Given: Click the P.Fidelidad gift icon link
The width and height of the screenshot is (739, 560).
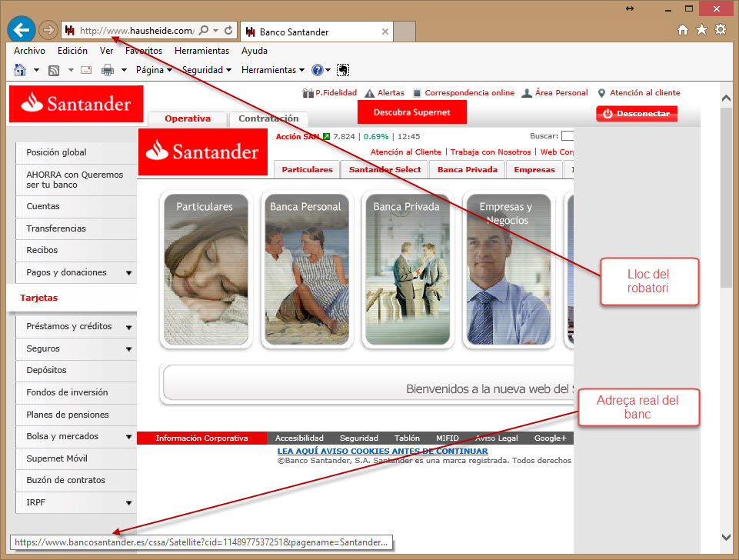Looking at the screenshot, I should point(308,93).
